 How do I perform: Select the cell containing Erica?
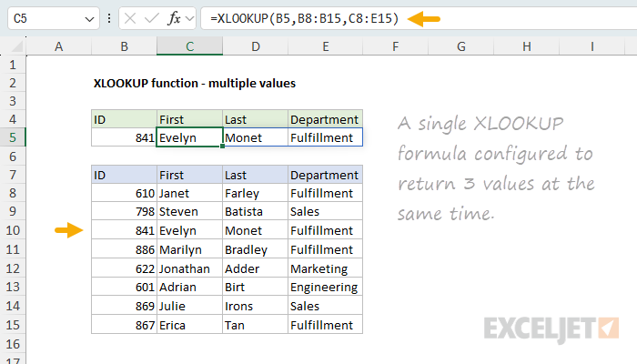tap(189, 325)
